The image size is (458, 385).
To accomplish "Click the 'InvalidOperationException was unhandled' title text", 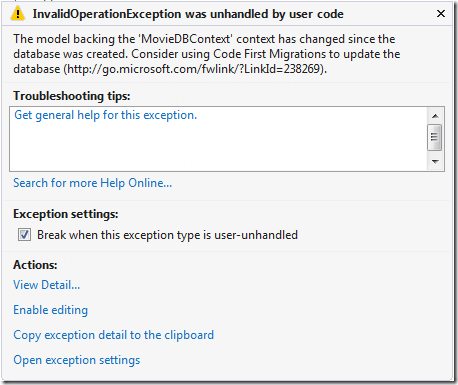I will 188,14.
